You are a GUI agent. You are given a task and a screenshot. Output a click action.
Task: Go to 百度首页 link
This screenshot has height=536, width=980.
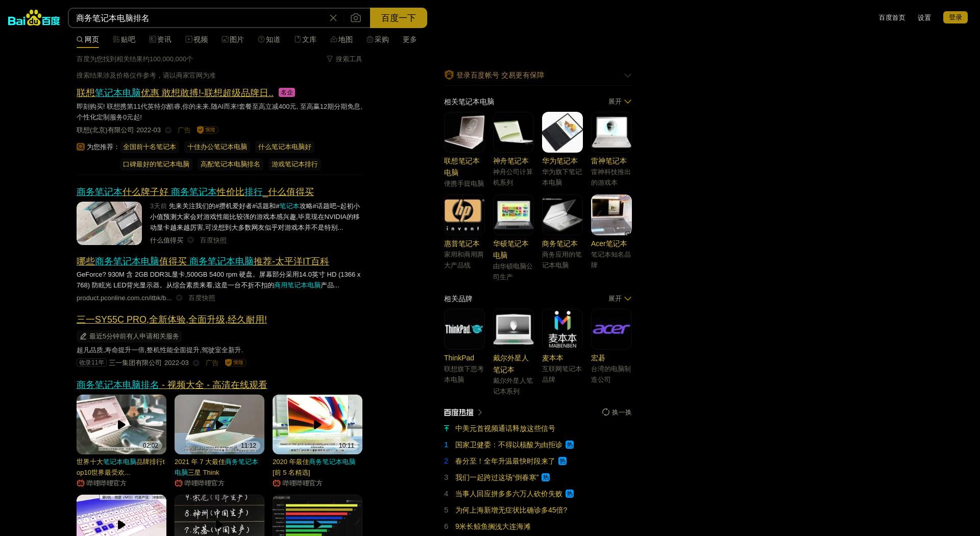[892, 17]
